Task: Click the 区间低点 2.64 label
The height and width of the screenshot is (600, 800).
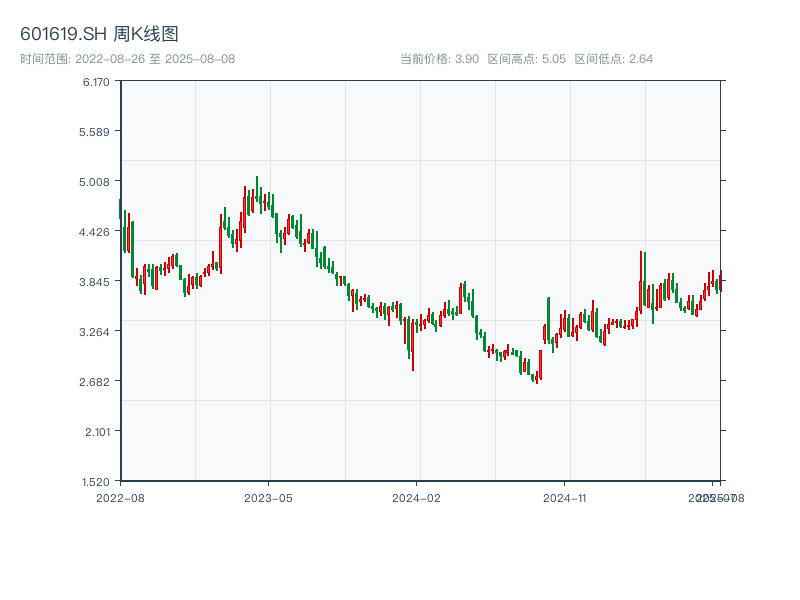Action: [x=613, y=59]
